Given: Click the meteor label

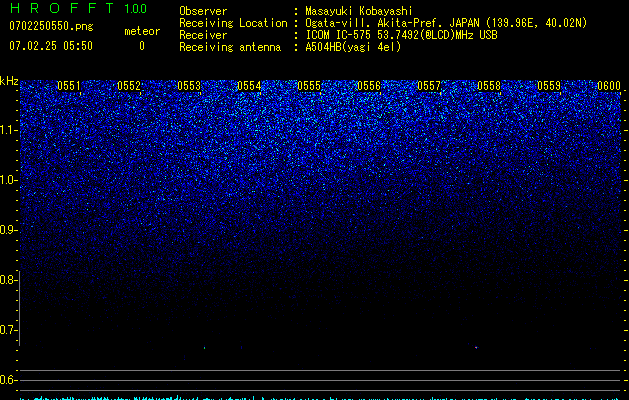Looking at the screenshot, I should (142, 31).
